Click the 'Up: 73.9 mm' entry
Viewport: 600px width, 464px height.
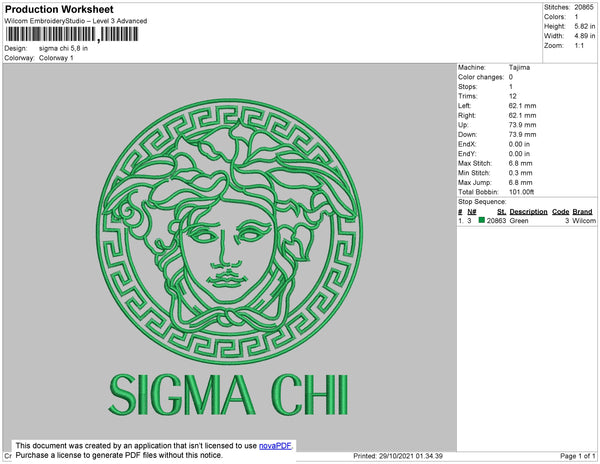pyautogui.click(x=497, y=125)
